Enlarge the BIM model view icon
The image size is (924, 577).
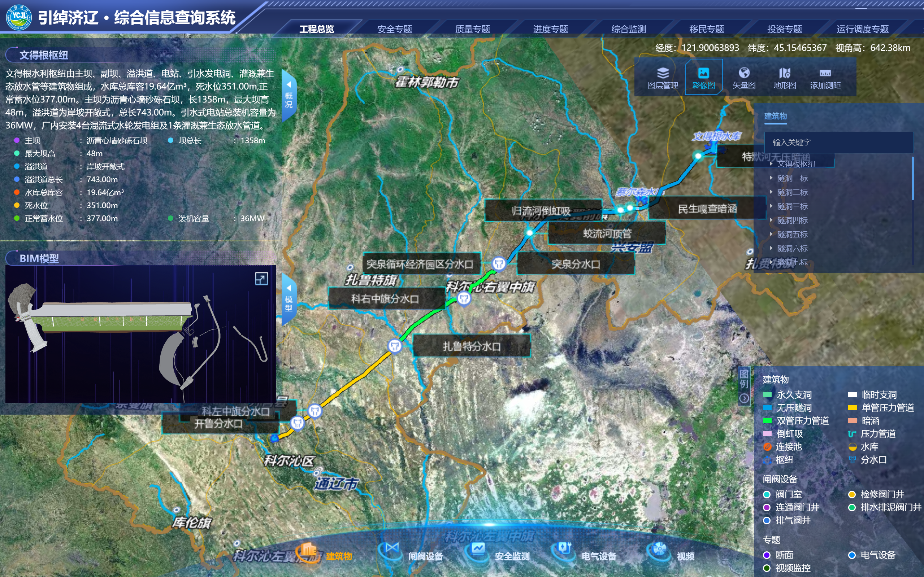click(x=261, y=279)
